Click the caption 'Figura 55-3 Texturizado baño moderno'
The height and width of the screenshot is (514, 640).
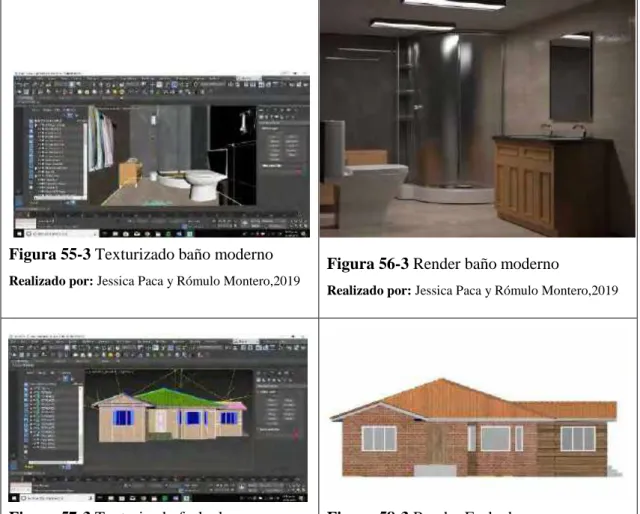(x=141, y=254)
